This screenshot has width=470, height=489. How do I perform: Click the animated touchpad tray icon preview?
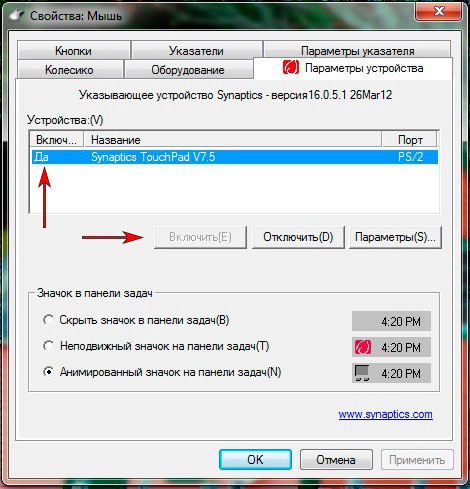point(362,373)
